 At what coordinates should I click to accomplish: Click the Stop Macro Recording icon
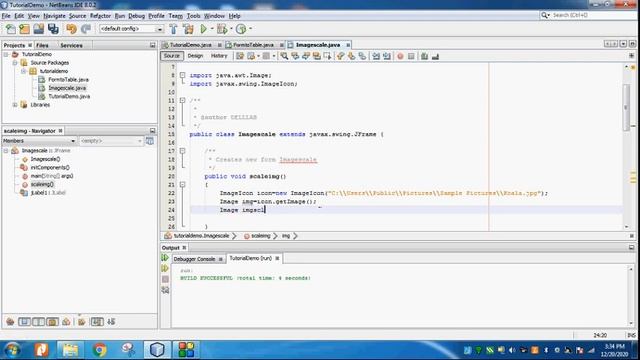[x=411, y=56]
